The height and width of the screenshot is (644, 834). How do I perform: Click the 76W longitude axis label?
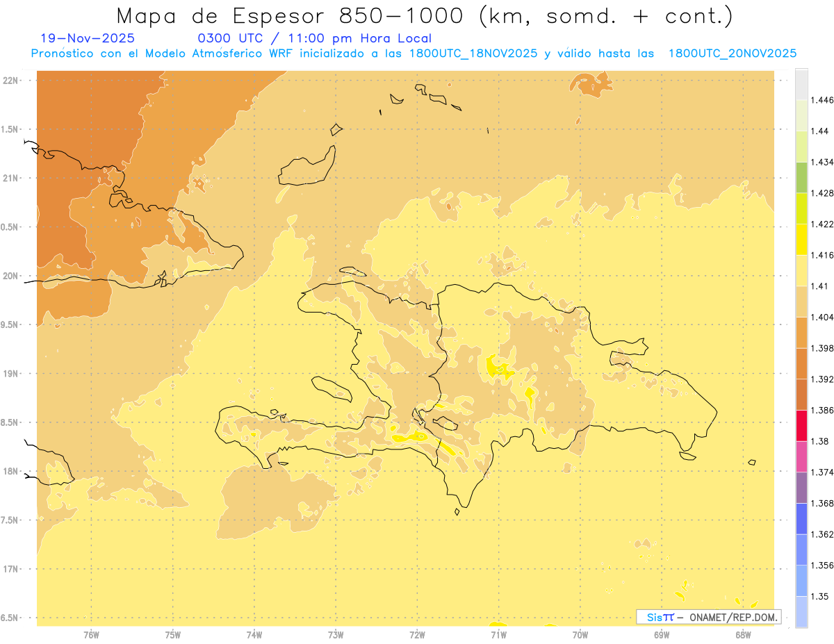[91, 635]
